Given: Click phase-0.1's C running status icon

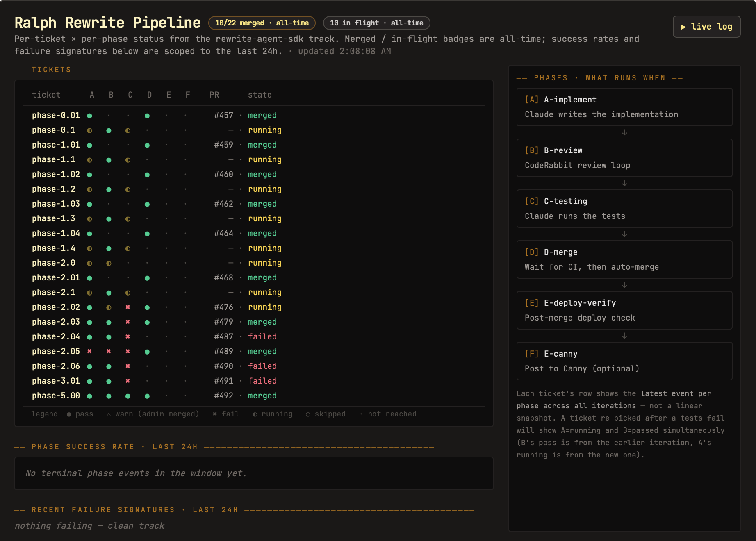Looking at the screenshot, I should [x=128, y=130].
